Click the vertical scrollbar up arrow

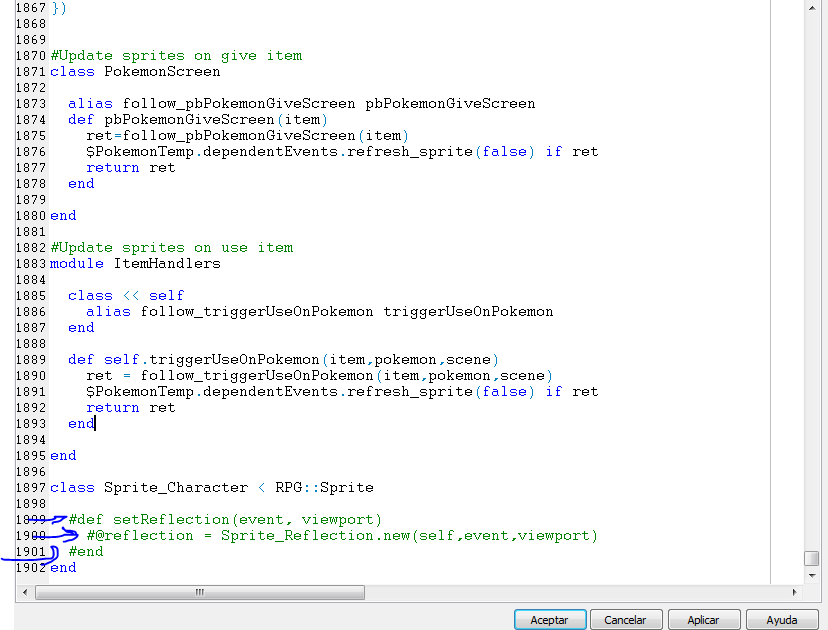(x=812, y=7)
